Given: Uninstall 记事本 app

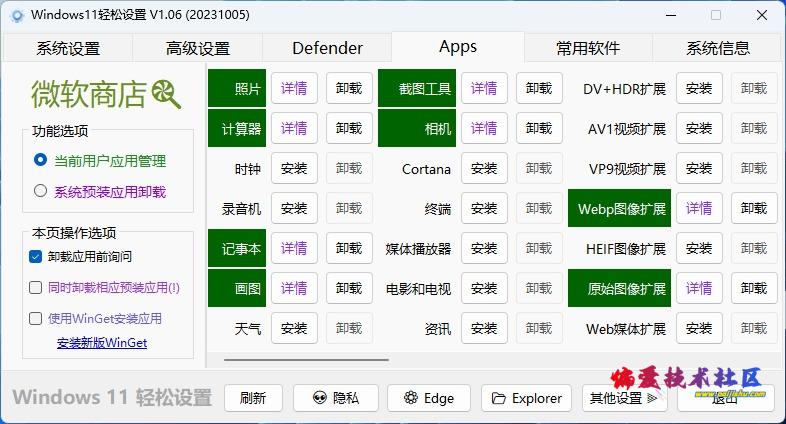Looking at the screenshot, I should [349, 248].
